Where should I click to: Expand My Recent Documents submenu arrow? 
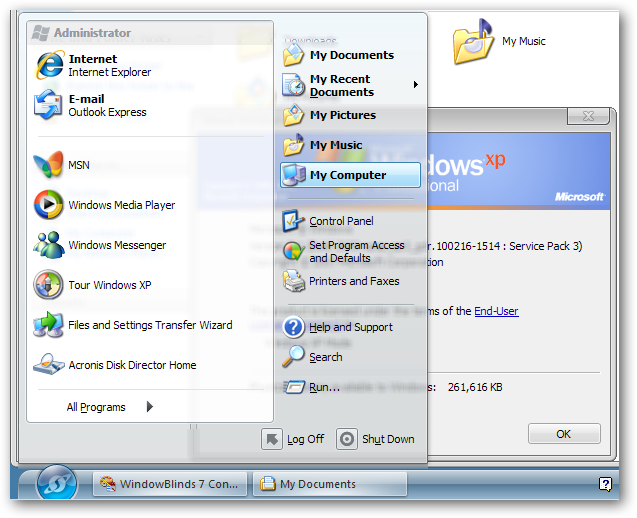click(x=415, y=85)
